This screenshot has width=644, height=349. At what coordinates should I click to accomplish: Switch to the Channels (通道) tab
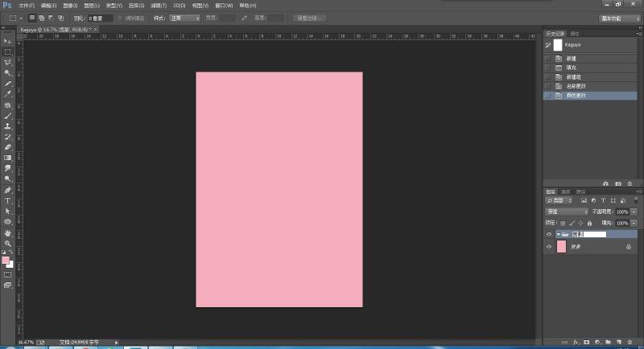click(566, 192)
